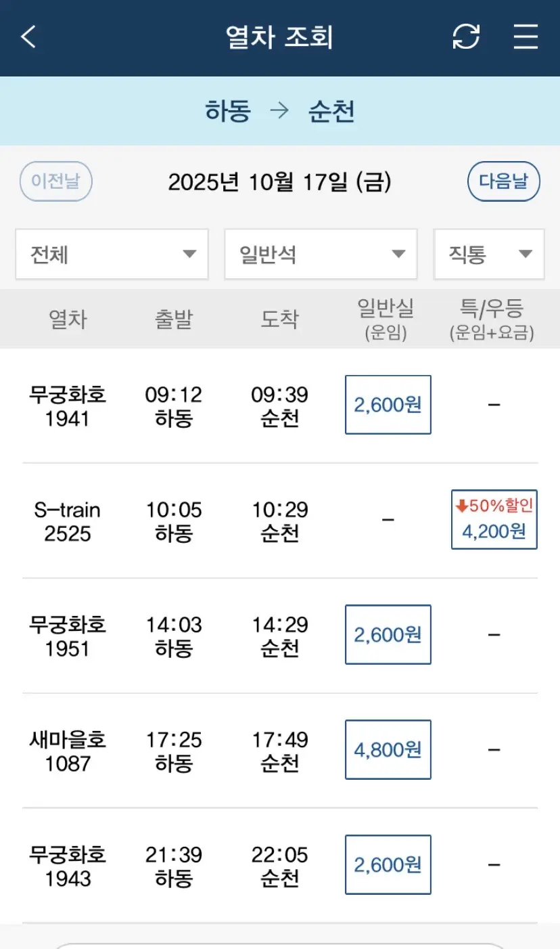Tap the 하동 → 순천 route header

[279, 111]
